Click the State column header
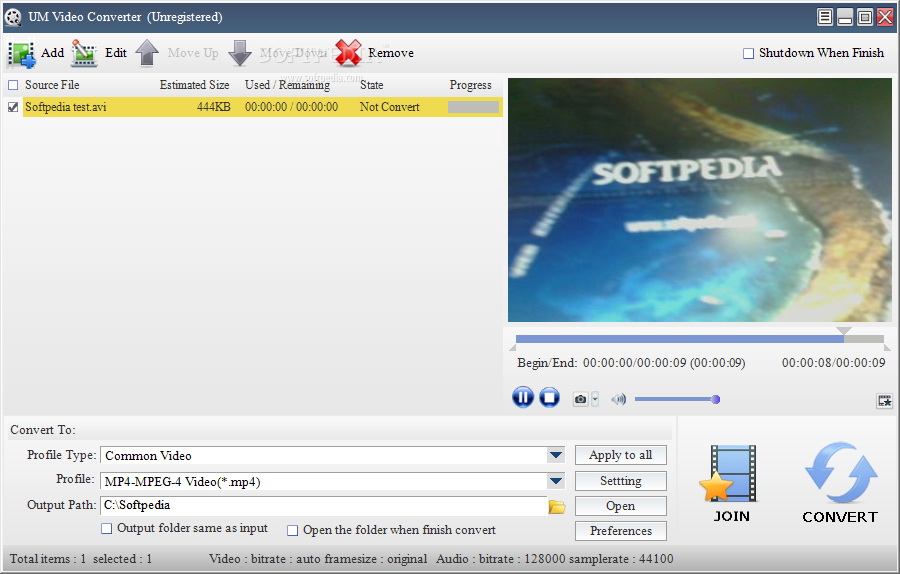The height and width of the screenshot is (574, 900). point(371,85)
